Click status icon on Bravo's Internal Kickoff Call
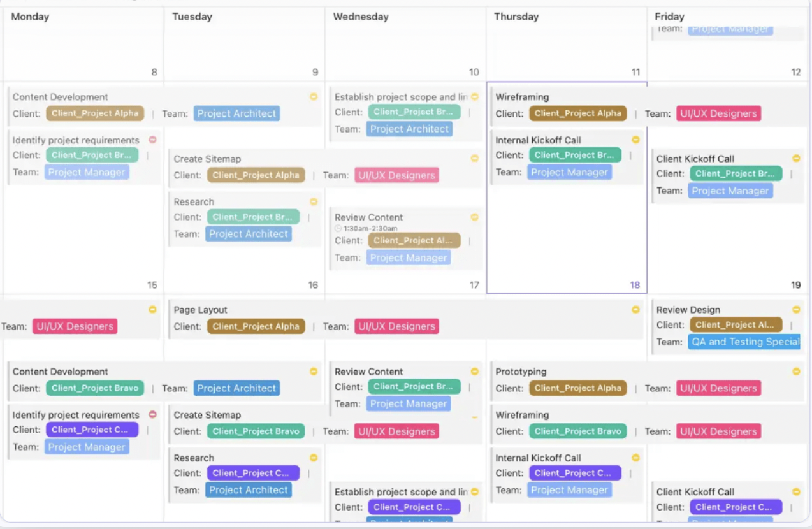This screenshot has height=529, width=812. pos(635,140)
